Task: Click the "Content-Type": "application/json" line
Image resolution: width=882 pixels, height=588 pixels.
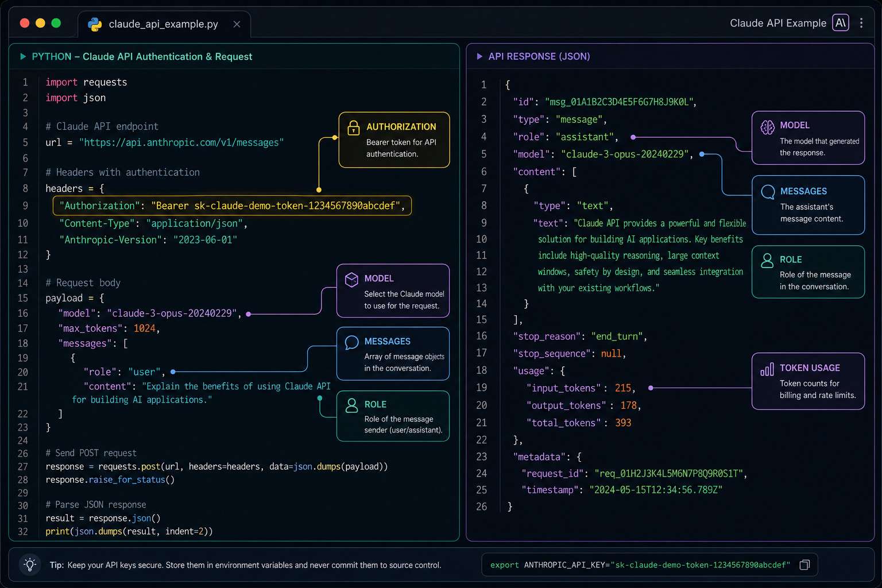Action: point(153,223)
